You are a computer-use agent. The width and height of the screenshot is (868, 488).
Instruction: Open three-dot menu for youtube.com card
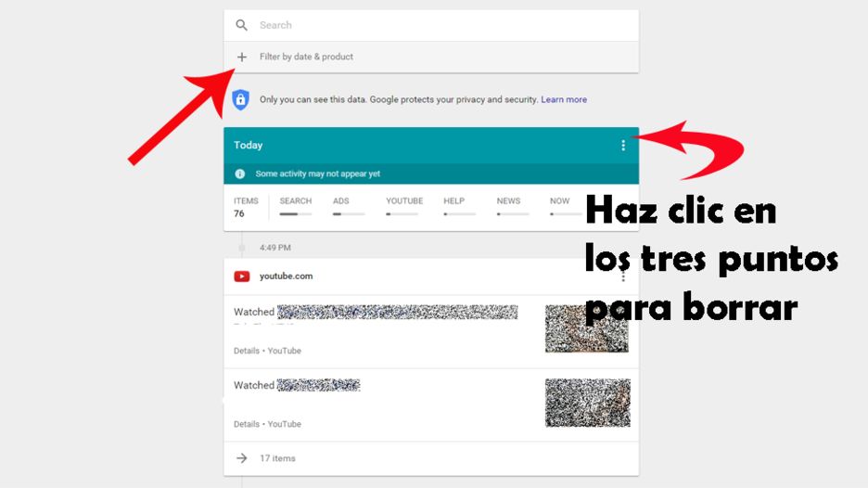pos(622,276)
